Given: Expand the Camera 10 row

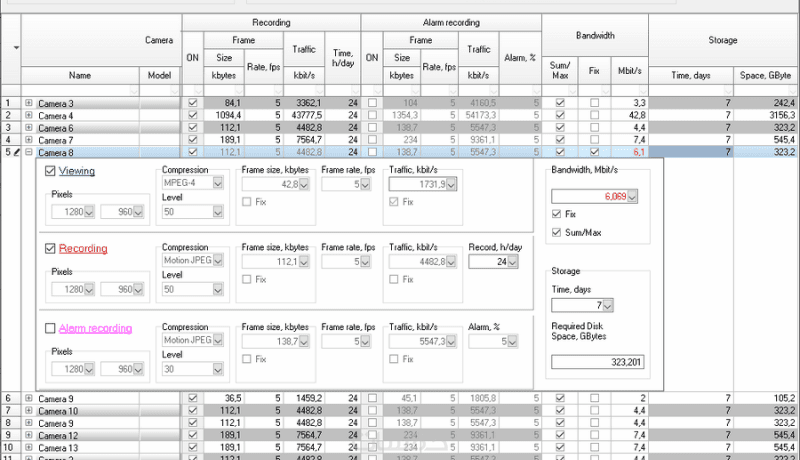Looking at the screenshot, I should [29, 411].
